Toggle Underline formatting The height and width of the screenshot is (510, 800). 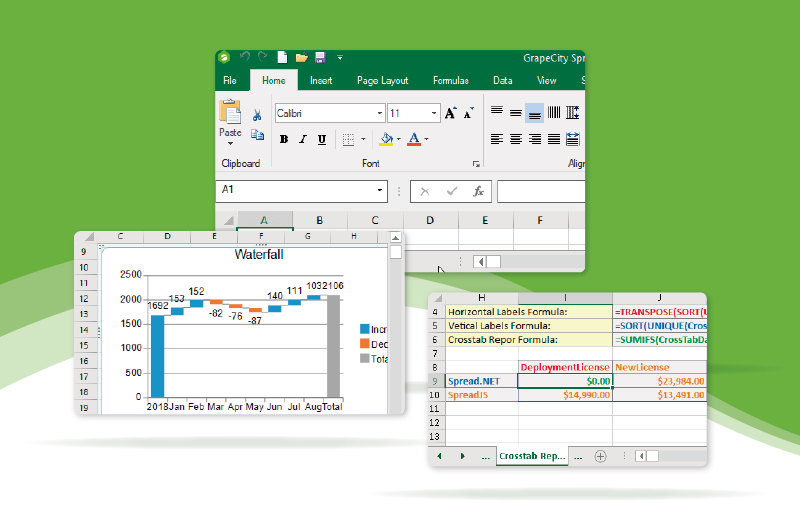(320, 139)
